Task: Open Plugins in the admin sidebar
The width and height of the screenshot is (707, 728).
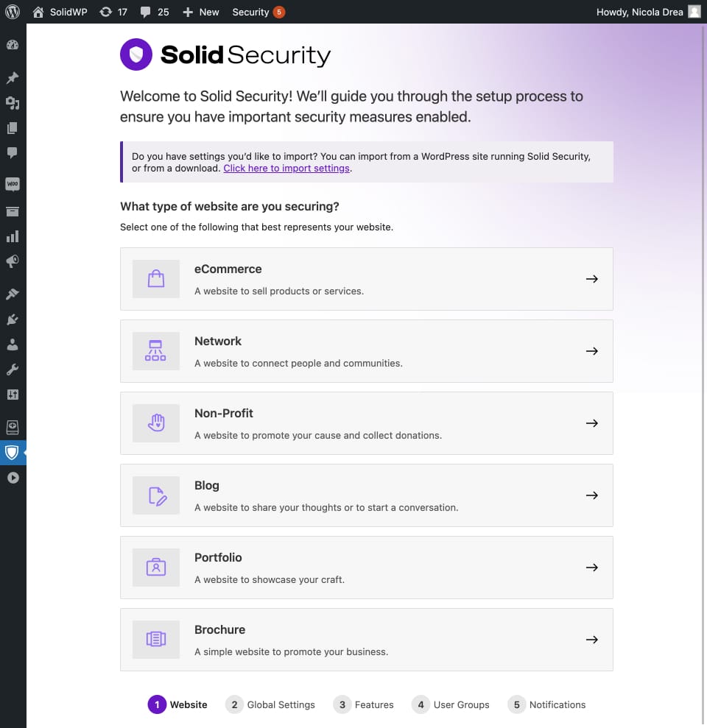Action: click(12, 319)
